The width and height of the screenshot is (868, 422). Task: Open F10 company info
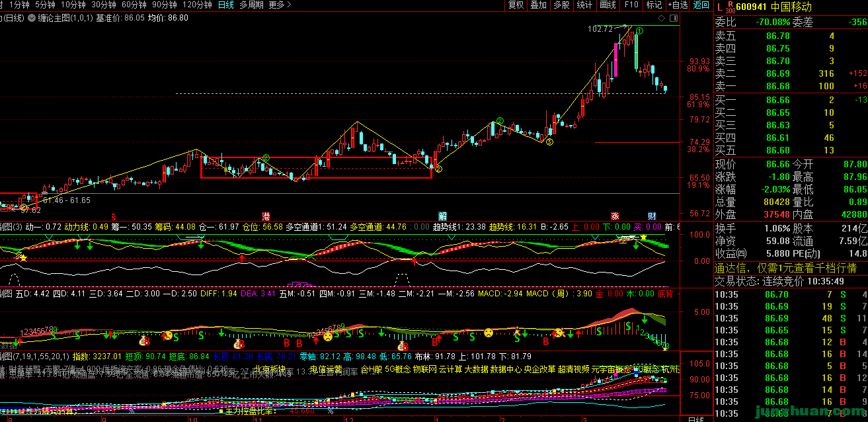point(631,5)
